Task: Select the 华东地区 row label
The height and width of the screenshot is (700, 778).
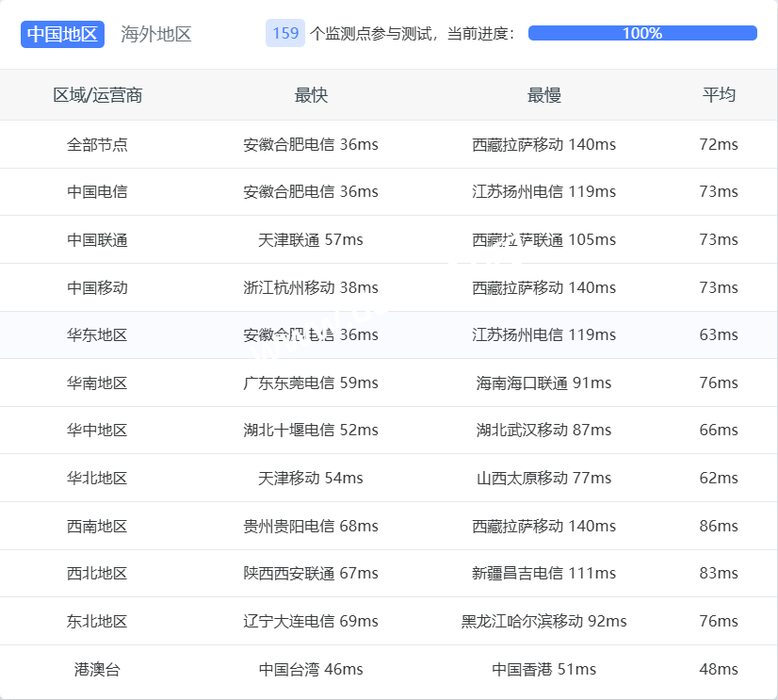Action: (x=97, y=334)
